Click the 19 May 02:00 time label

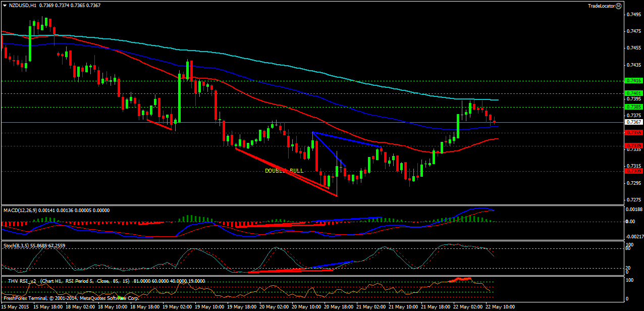[177, 307]
